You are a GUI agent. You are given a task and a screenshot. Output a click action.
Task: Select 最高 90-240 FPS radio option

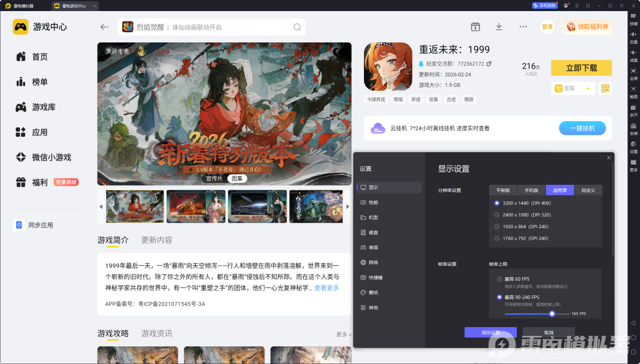499,297
